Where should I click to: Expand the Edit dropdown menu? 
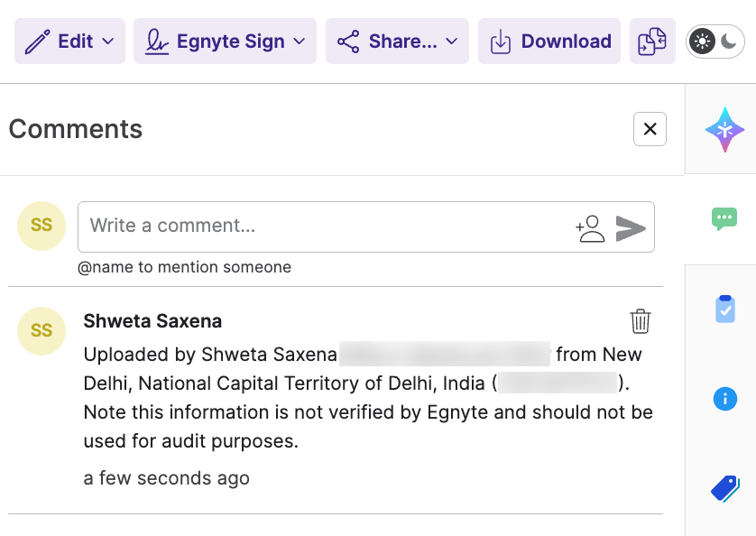69,42
